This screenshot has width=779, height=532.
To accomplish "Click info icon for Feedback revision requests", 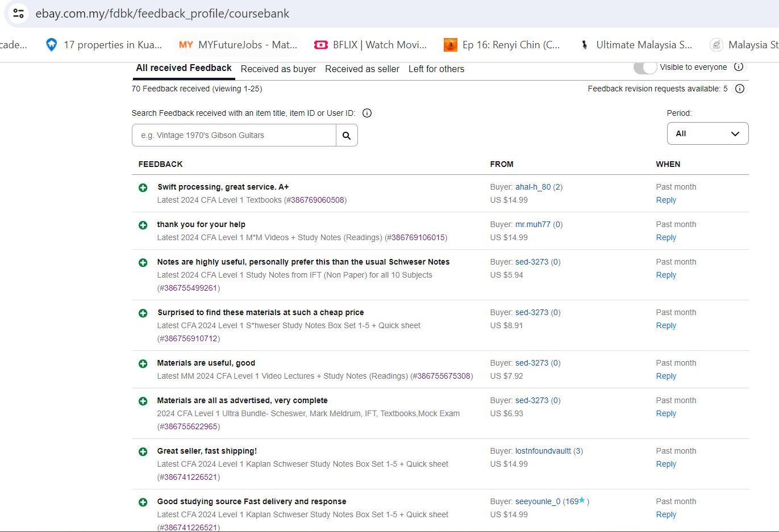I will 740,89.
